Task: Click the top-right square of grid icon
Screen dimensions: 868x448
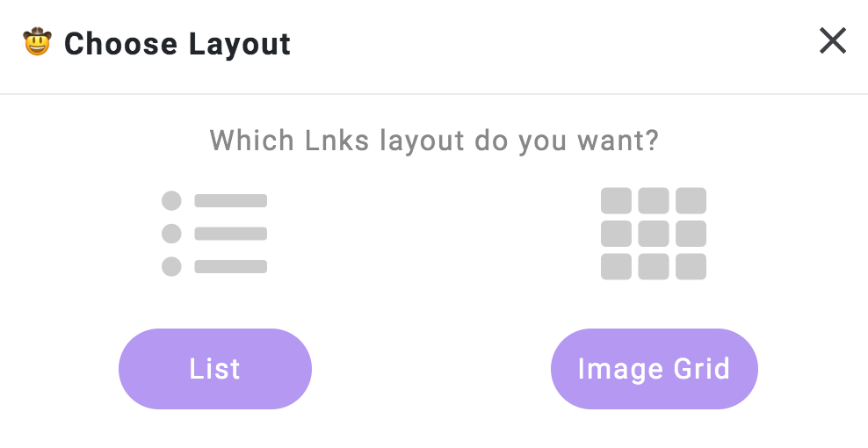Action: 691,200
